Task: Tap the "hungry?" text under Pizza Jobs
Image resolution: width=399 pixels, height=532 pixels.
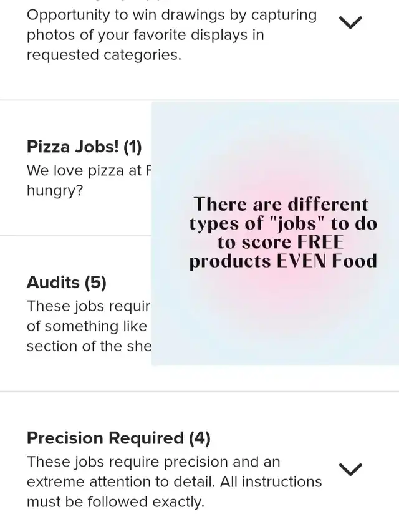Action: pyautogui.click(x=55, y=190)
